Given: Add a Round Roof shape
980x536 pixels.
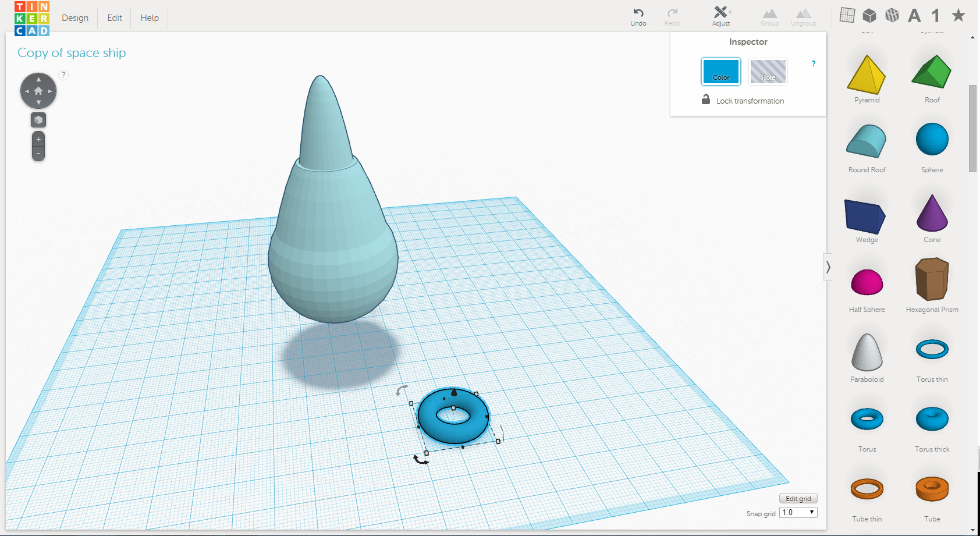Looking at the screenshot, I should [867, 148].
